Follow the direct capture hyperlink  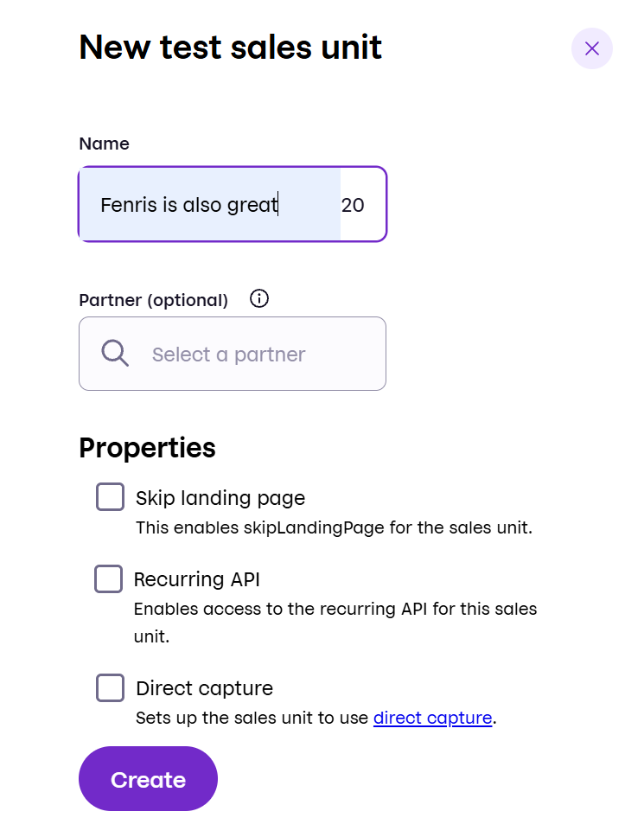click(432, 718)
